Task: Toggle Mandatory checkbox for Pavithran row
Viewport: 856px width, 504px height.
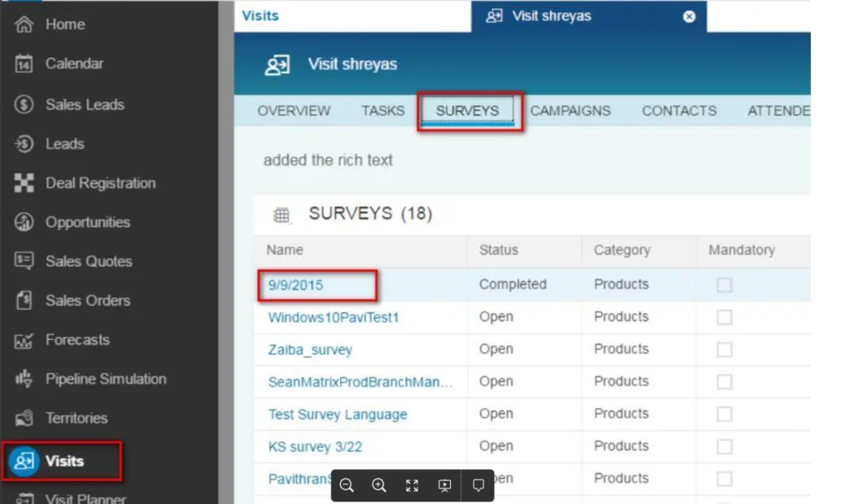Action: 724,479
